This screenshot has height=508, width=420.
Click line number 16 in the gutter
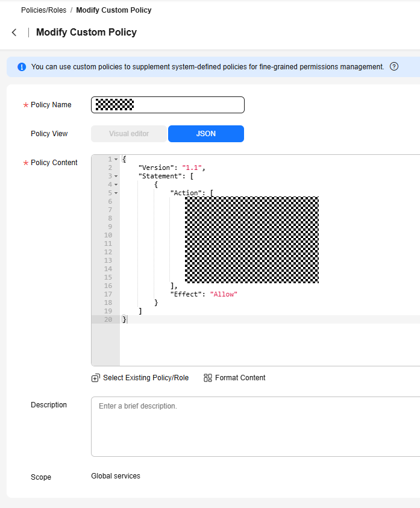tap(108, 286)
